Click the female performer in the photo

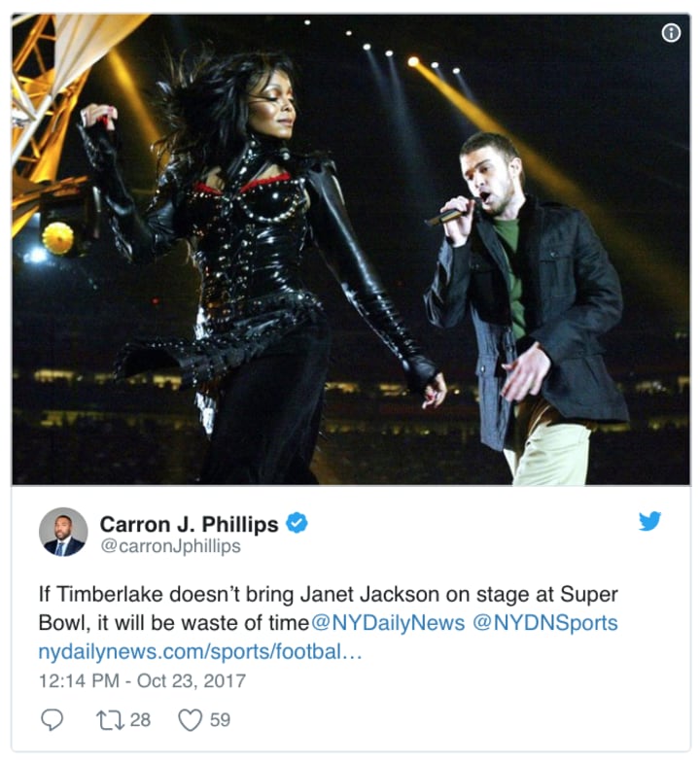258,262
